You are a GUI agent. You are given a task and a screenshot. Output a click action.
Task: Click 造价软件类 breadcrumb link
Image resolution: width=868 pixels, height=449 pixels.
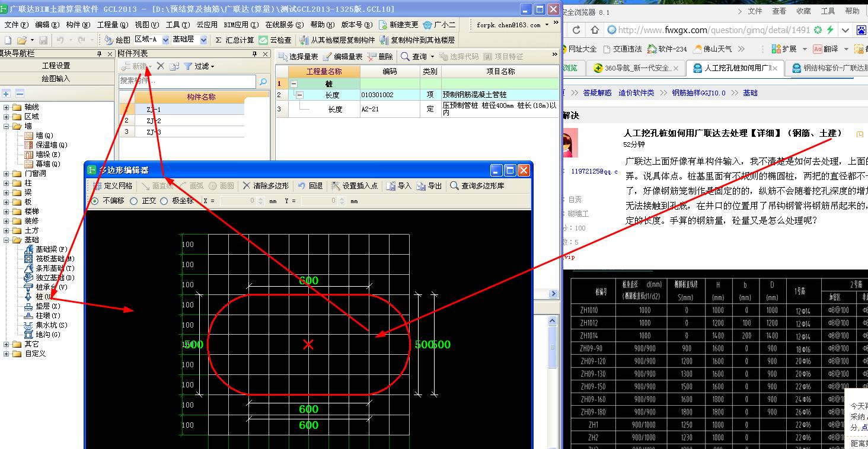click(x=636, y=93)
